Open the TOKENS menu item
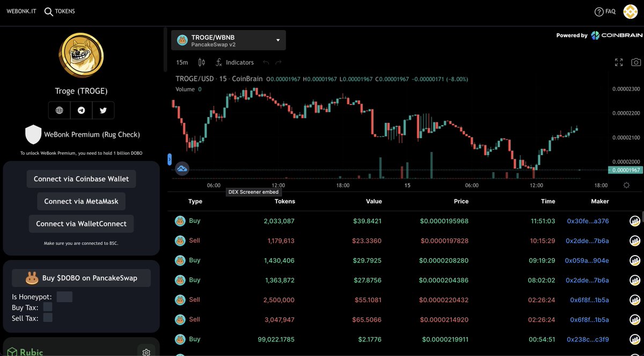The width and height of the screenshot is (644, 356). coord(65,11)
